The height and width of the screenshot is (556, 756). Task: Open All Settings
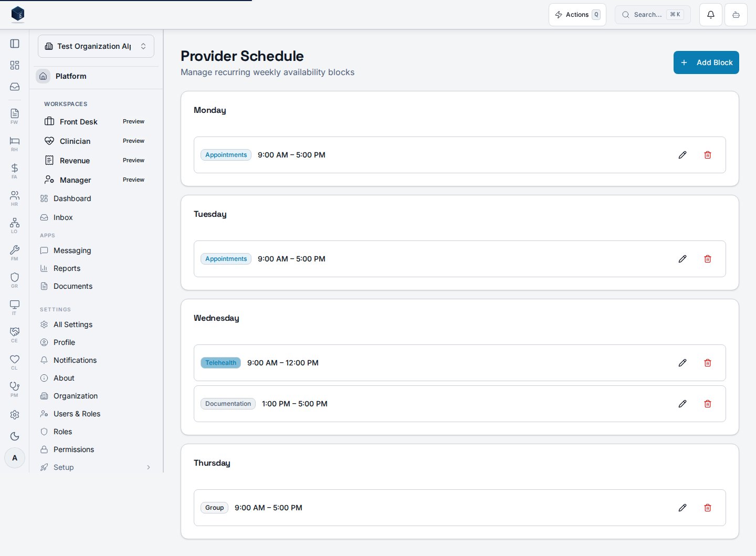[x=96, y=324]
